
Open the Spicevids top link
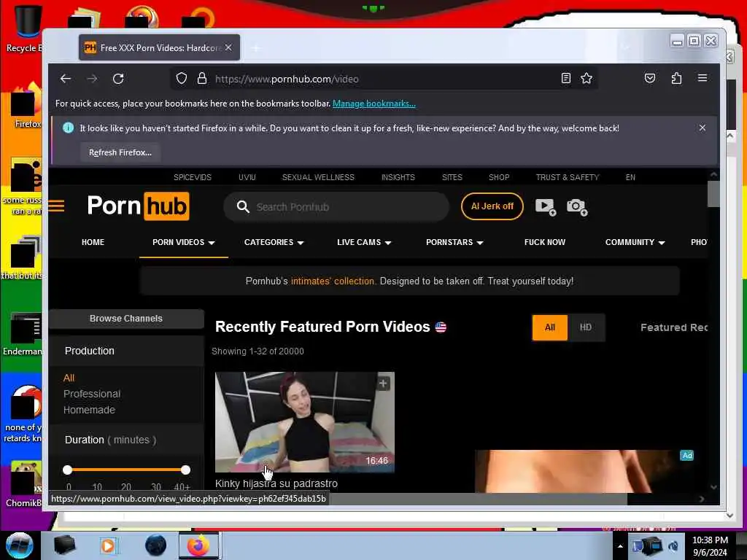click(193, 177)
